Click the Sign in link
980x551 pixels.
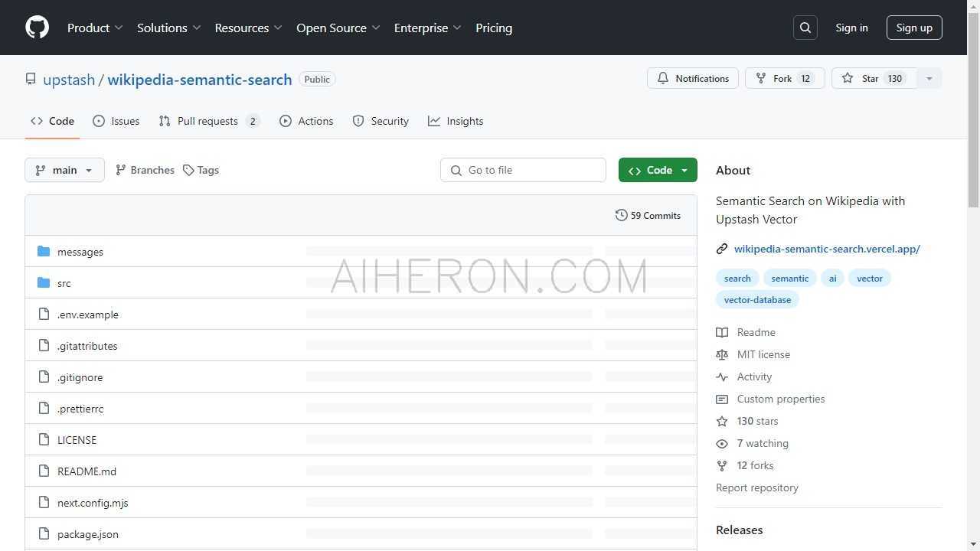point(851,28)
